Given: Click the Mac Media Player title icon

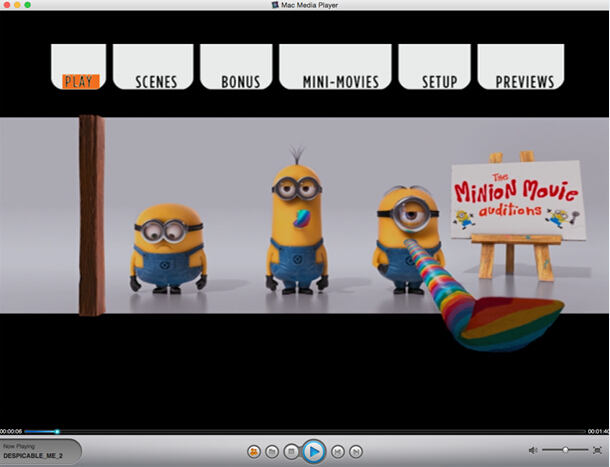Looking at the screenshot, I should 275,5.
